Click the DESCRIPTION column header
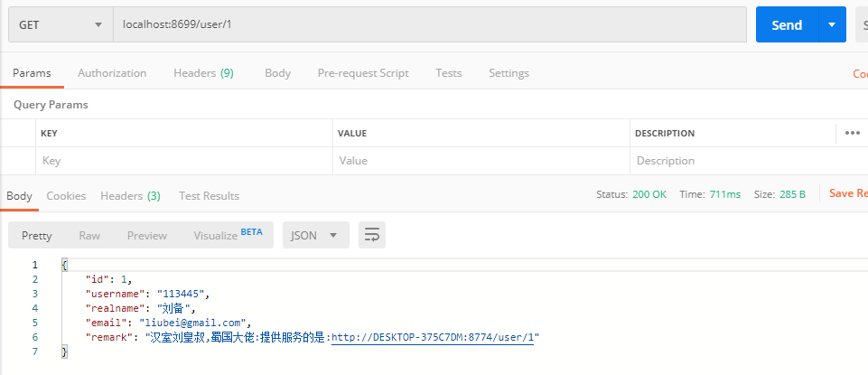This screenshot has height=375, width=868. (x=664, y=134)
